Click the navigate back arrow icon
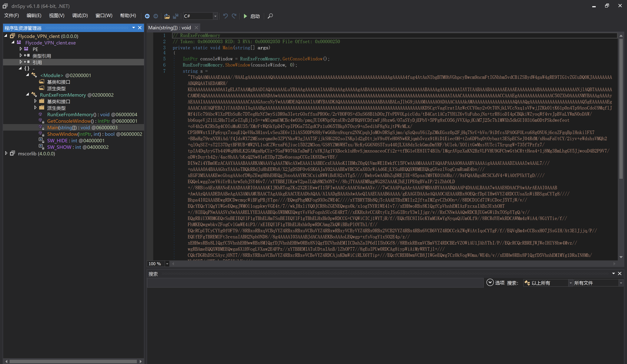 click(147, 16)
